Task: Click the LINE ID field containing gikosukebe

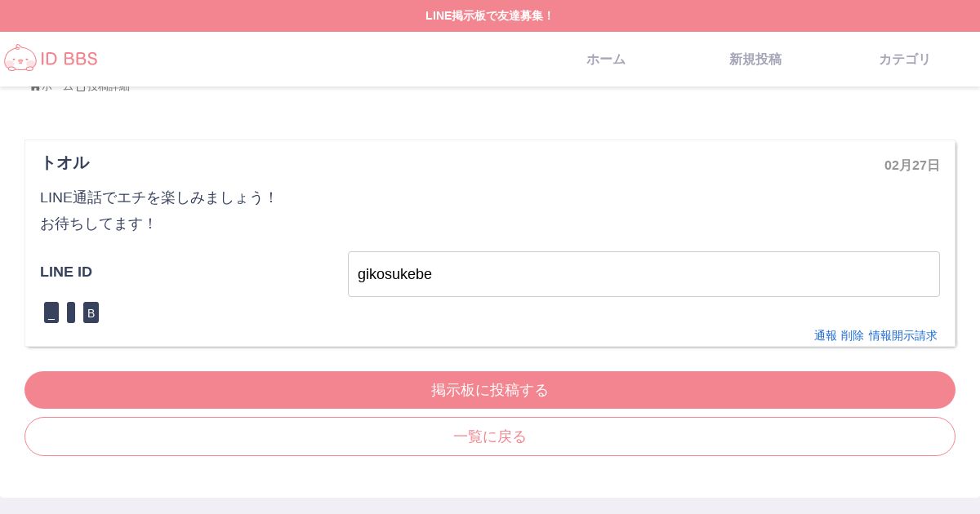Action: 644,274
